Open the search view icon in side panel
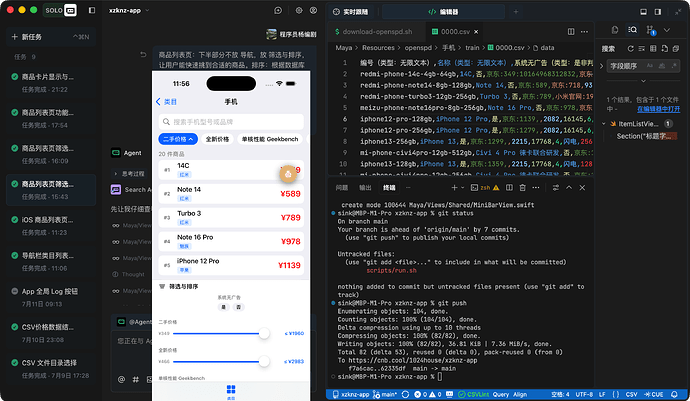 [633, 30]
